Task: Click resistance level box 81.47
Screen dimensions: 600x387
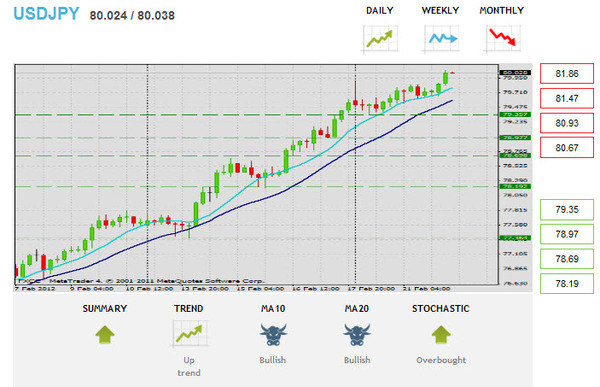Action: tap(567, 98)
